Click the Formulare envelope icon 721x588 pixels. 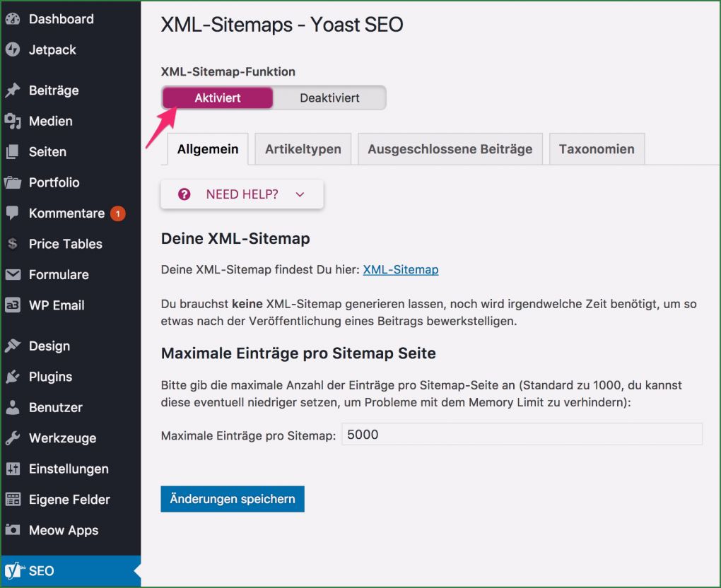(x=12, y=275)
